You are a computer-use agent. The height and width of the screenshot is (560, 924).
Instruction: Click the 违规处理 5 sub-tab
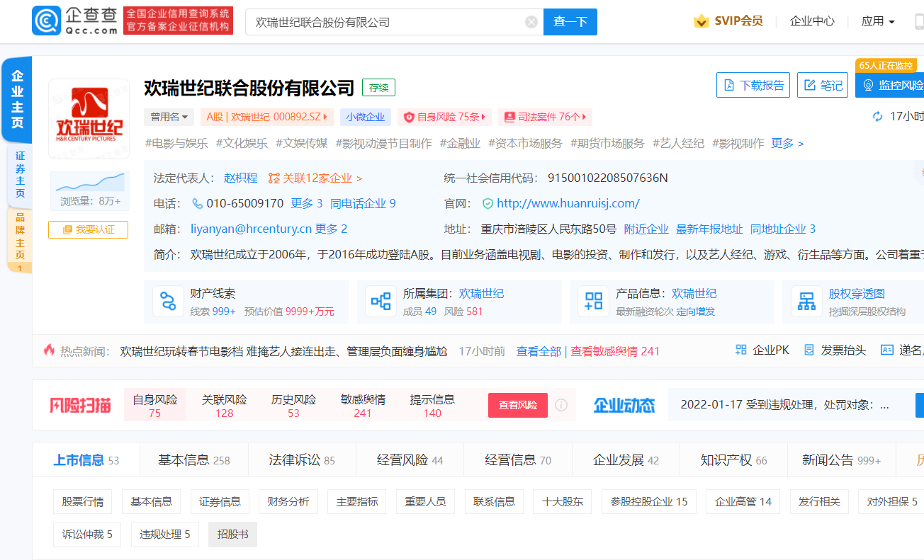(165, 535)
